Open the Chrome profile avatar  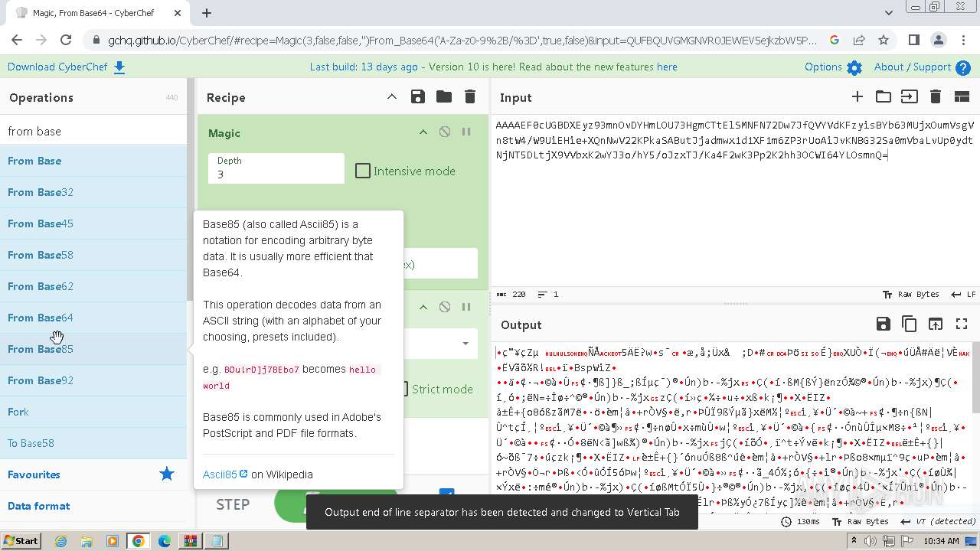click(939, 40)
